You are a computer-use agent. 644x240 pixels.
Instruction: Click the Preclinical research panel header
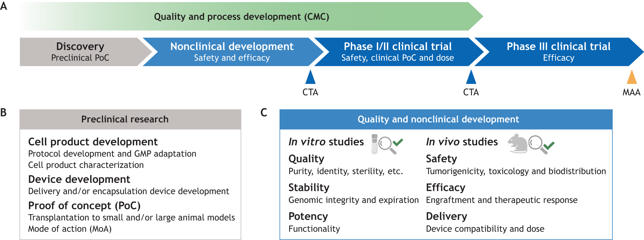tap(125, 119)
